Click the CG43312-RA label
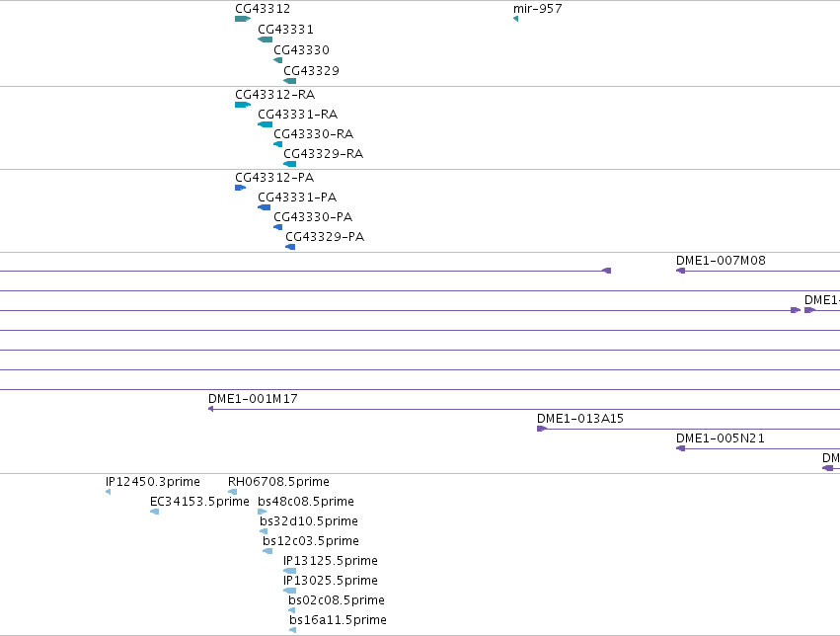 pyautogui.click(x=274, y=94)
